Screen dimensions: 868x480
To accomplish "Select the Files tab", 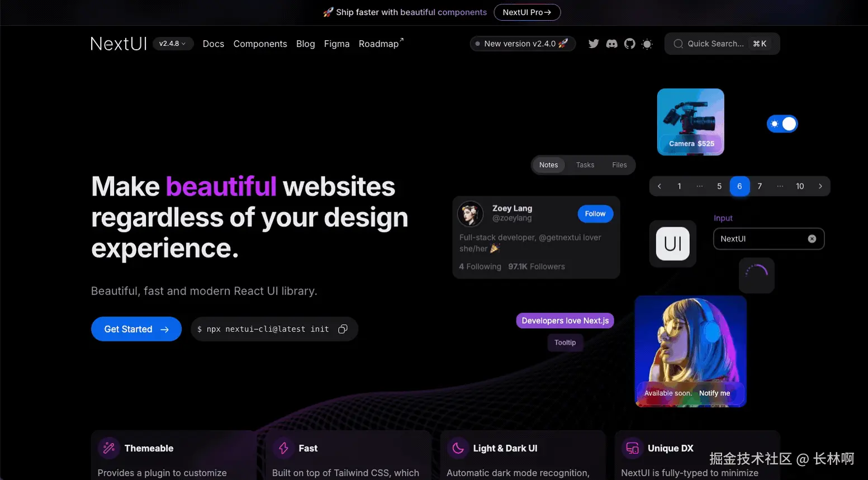I will 619,165.
